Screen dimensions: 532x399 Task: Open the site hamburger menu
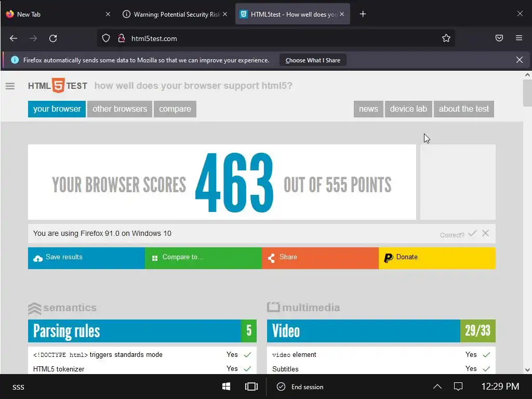(10, 86)
